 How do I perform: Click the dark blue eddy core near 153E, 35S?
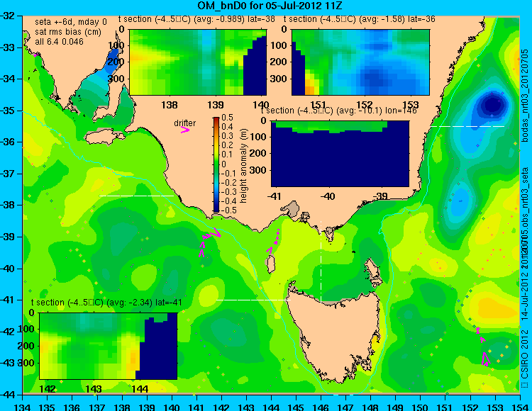pyautogui.click(x=492, y=106)
